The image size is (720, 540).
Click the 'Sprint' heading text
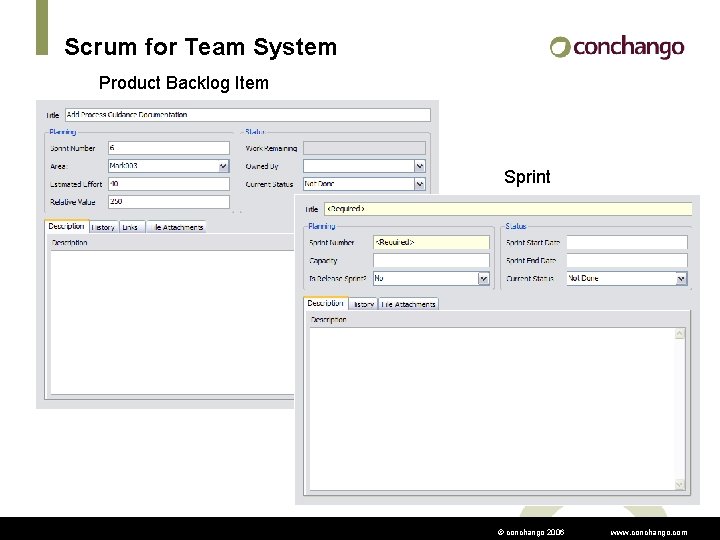click(527, 177)
